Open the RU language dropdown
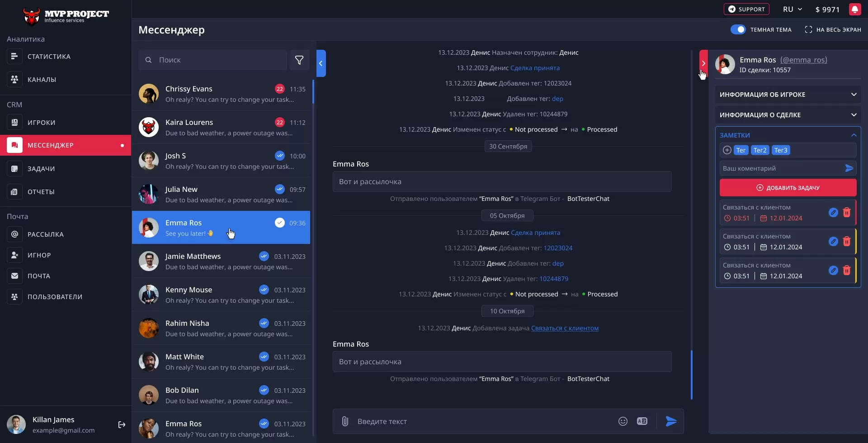The image size is (868, 443). coord(792,10)
